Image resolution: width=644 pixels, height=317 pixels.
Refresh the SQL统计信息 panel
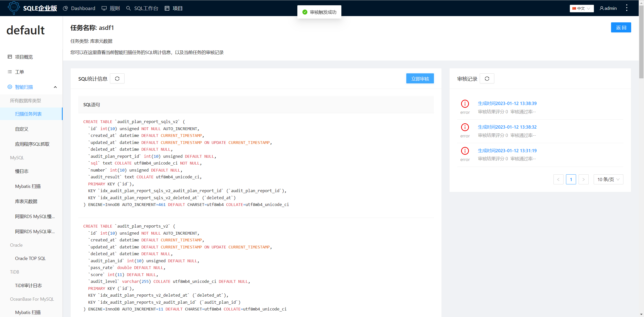pyautogui.click(x=117, y=78)
